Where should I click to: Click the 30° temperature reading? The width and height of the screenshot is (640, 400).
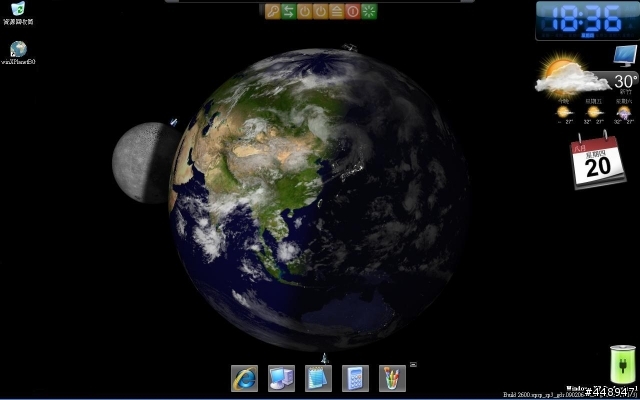(x=626, y=81)
